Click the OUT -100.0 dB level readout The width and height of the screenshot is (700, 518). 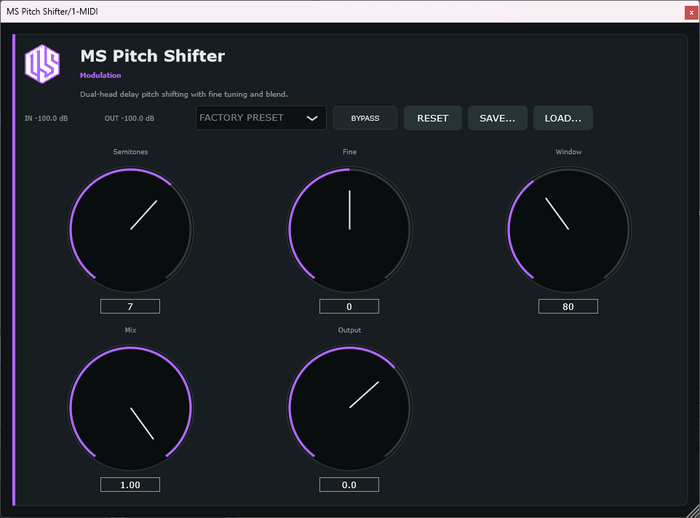tap(129, 118)
